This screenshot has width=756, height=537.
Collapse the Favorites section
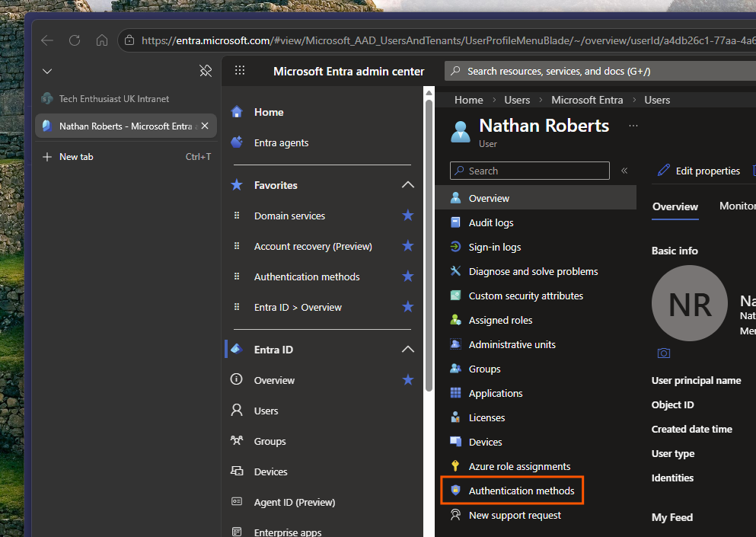[x=408, y=185]
